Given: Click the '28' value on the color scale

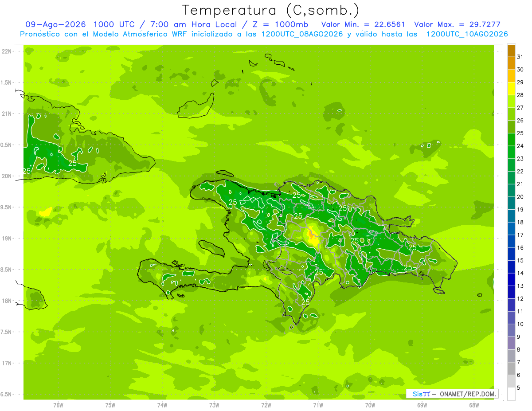Looking at the screenshot, I should coord(520,95).
